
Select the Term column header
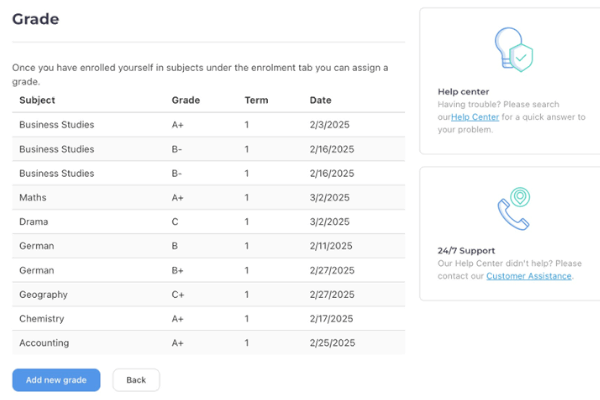[256, 100]
